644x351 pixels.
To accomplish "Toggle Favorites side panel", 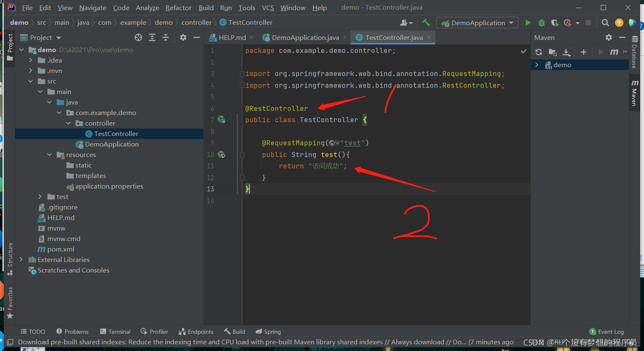I will coord(10,302).
